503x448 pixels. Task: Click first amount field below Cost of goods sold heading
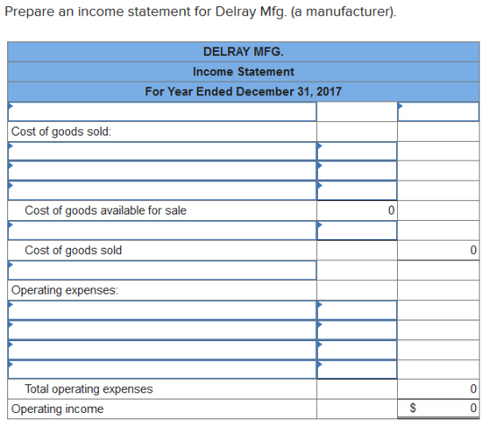(x=357, y=151)
